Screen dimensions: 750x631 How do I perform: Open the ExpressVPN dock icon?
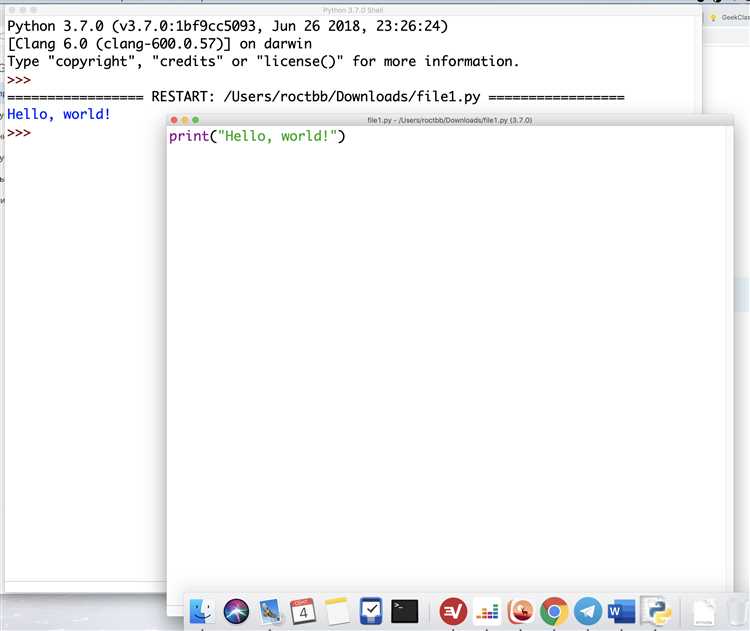click(453, 611)
